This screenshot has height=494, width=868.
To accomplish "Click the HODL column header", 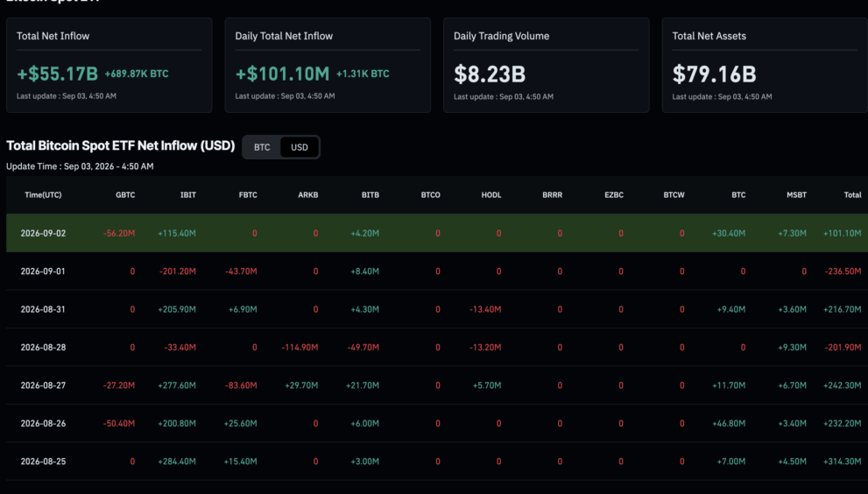I will click(x=491, y=195).
